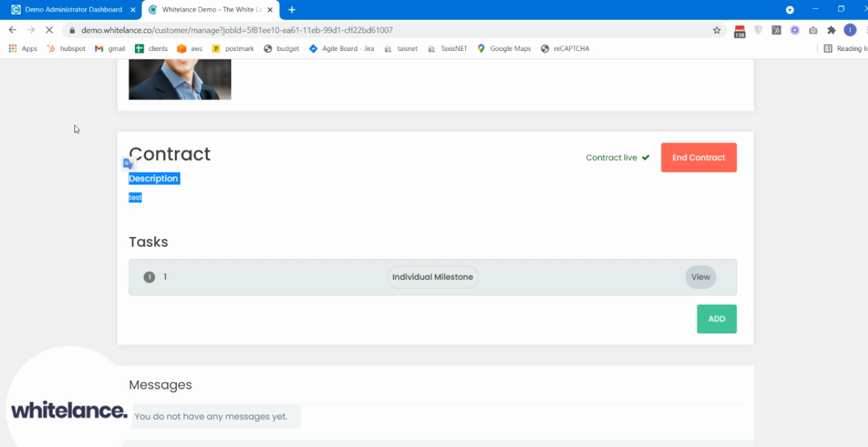Viewport: 868px width, 447px height.
Task: View the site lock information icon
Action: coord(72,30)
